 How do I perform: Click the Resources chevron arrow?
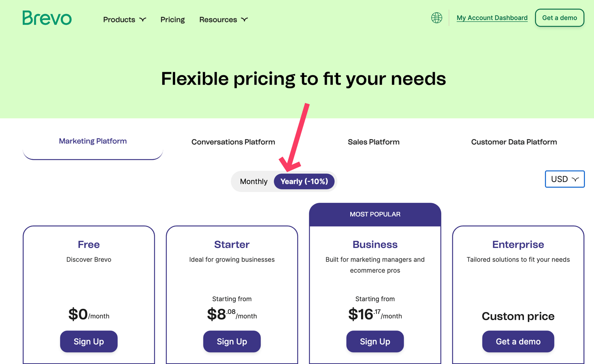(x=244, y=19)
